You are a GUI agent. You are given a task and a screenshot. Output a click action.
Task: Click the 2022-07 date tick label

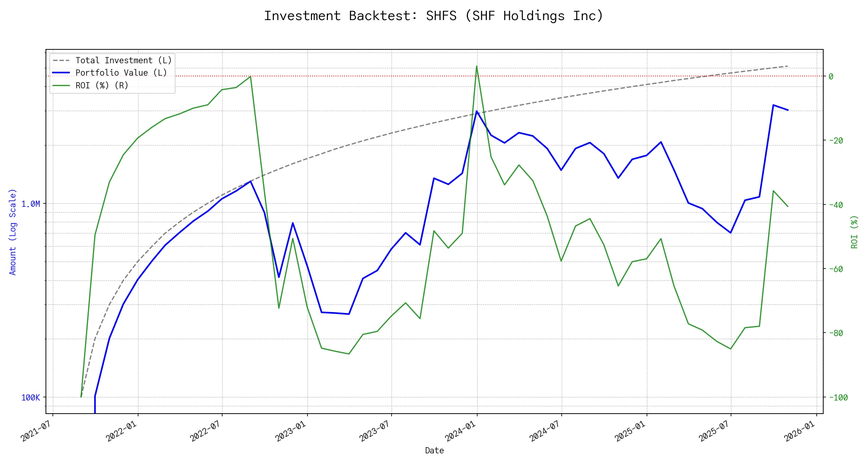(x=205, y=431)
